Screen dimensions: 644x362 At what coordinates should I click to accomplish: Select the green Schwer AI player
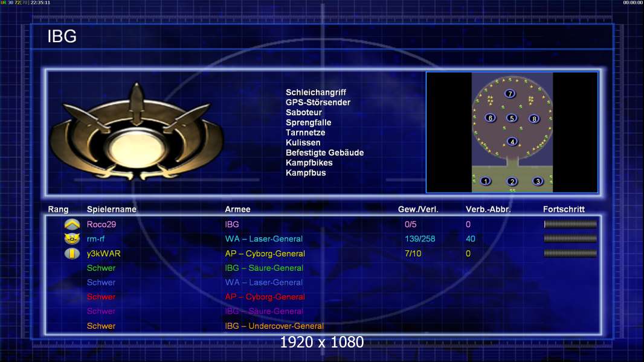point(101,268)
